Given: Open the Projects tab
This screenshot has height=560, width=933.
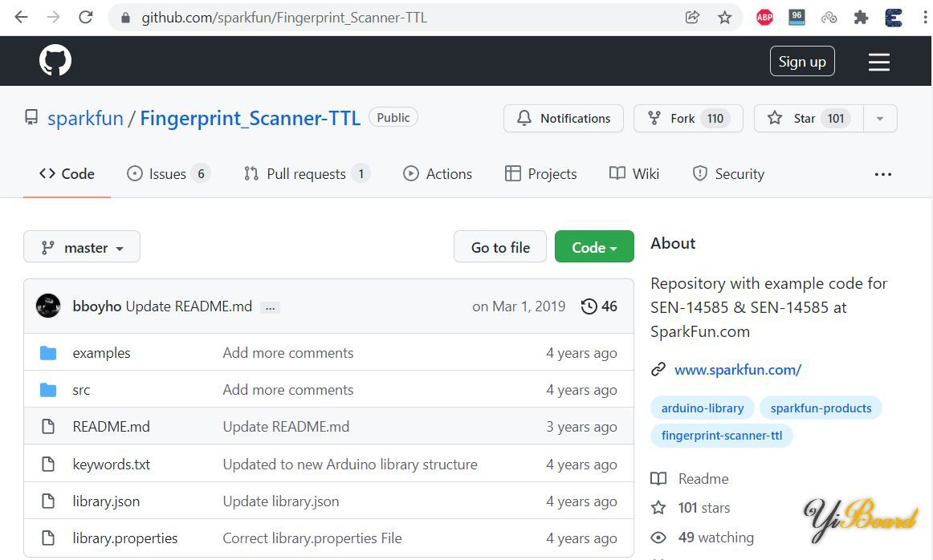Looking at the screenshot, I should (x=541, y=173).
